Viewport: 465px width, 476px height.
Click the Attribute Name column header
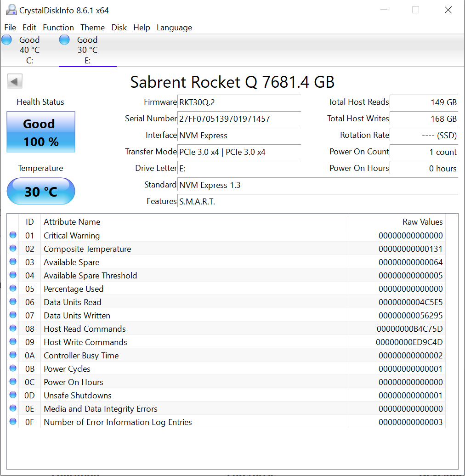click(x=72, y=222)
